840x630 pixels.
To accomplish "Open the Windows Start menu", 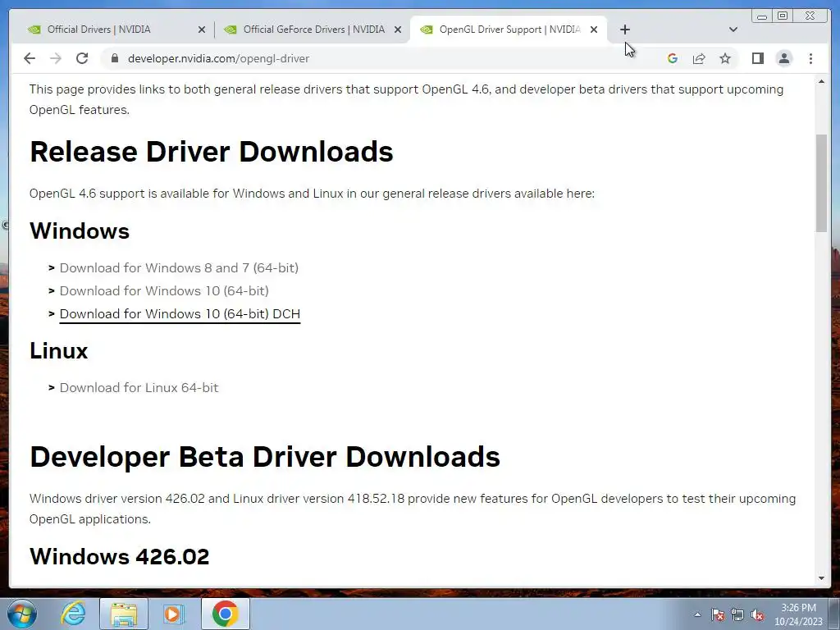I will point(21,614).
